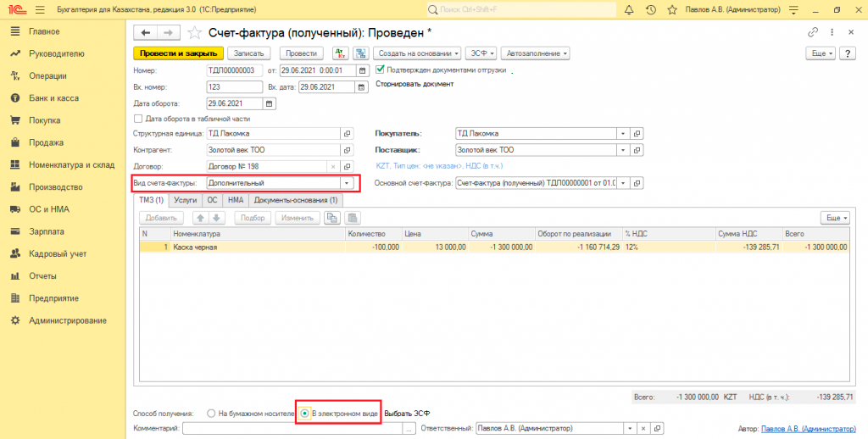Enable Дата оборота в табличной части checkbox
The width and height of the screenshot is (868, 439).
point(138,119)
